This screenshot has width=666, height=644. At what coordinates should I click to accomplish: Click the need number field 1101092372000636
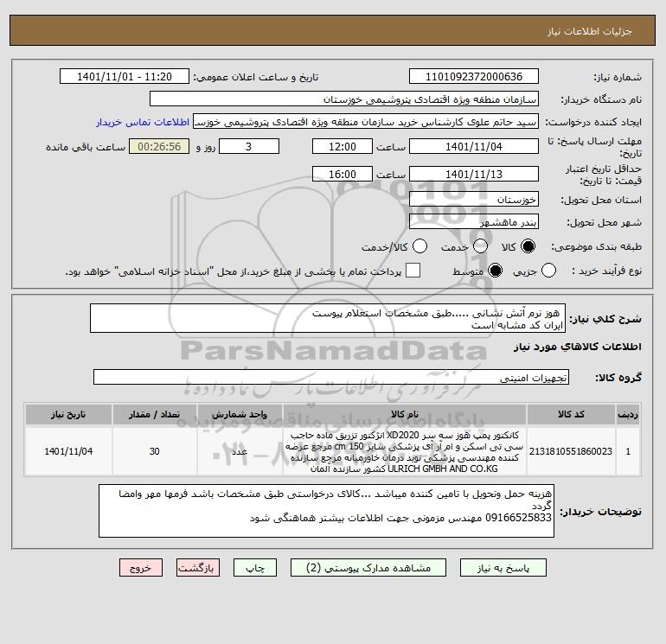pyautogui.click(x=474, y=76)
